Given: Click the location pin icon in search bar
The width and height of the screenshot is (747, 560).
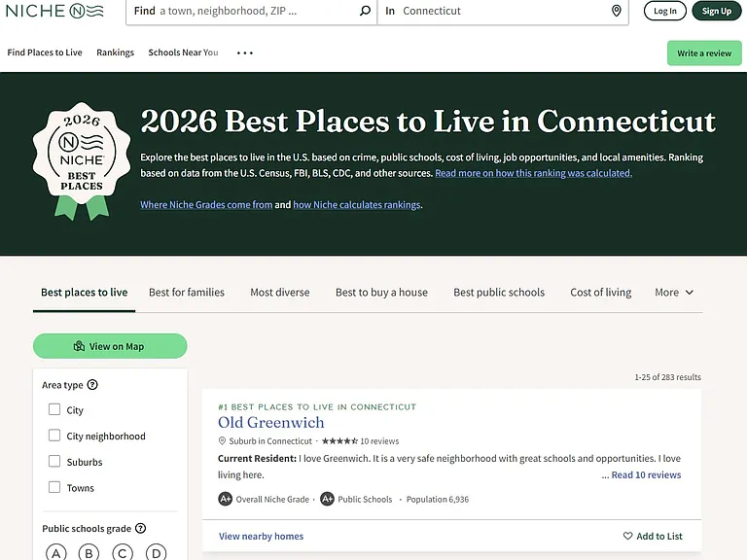Looking at the screenshot, I should coord(616,11).
